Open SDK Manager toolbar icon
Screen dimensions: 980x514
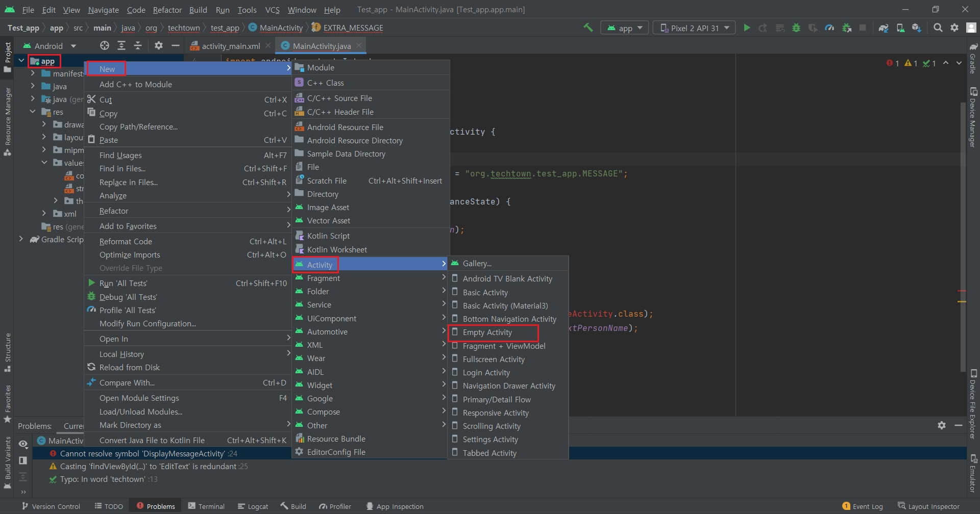click(917, 28)
